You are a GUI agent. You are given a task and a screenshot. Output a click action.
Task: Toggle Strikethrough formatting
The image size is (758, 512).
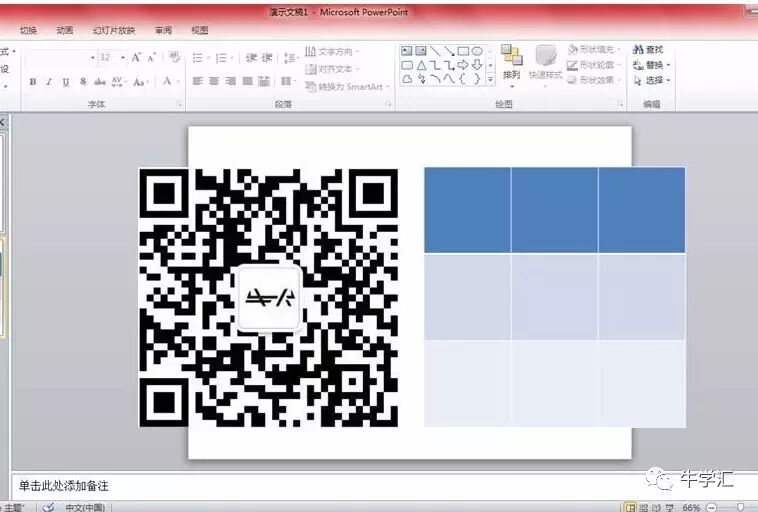tap(100, 82)
